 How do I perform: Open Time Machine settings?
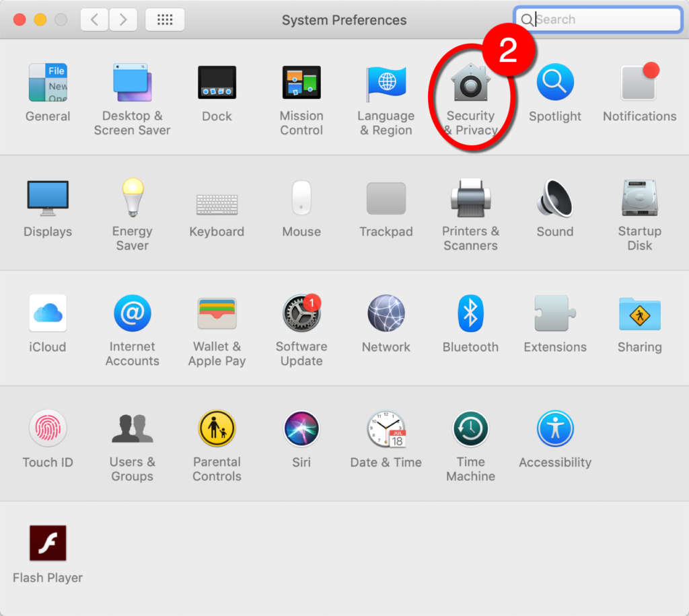[470, 430]
